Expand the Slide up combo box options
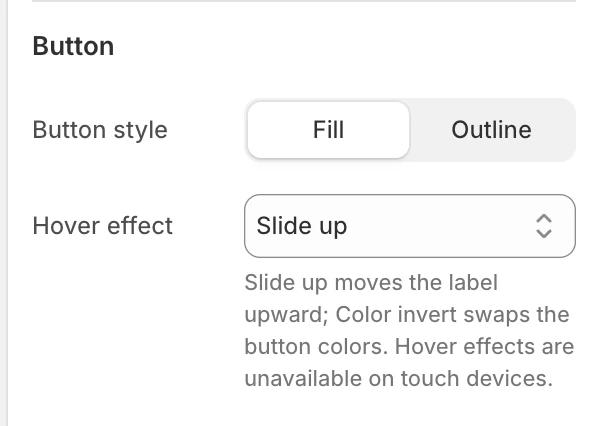The image size is (600, 426). pyautogui.click(x=410, y=226)
